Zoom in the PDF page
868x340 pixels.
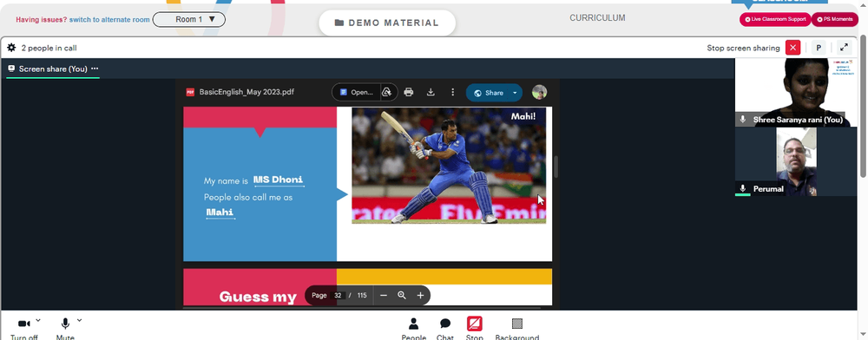420,295
